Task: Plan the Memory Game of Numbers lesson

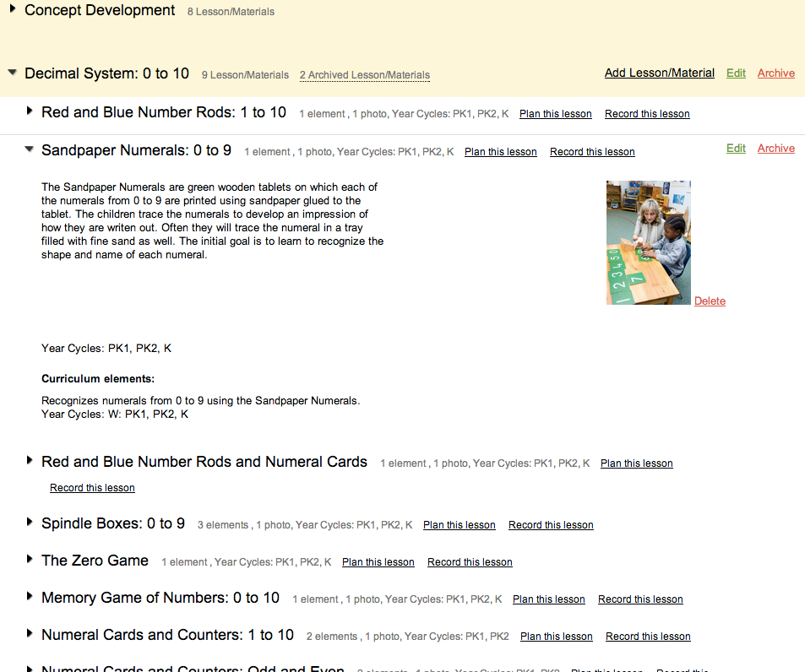Action: pos(549,599)
